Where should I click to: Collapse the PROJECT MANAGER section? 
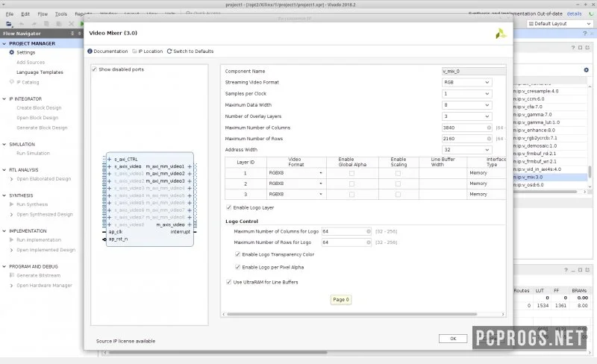pos(4,43)
